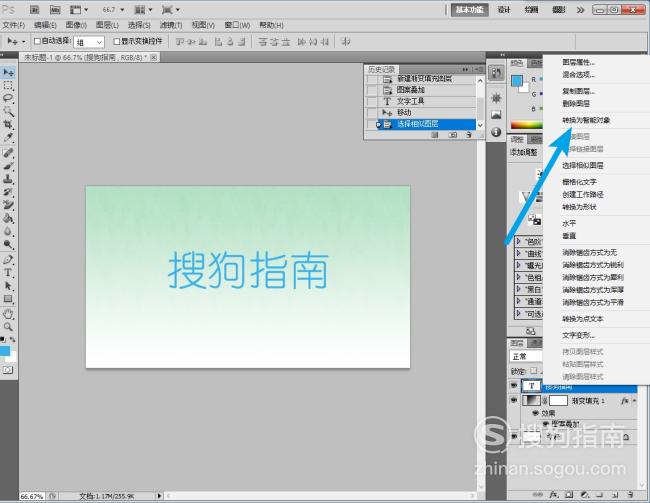Open the 正常 blend mode dropdown
650x503 pixels.
click(526, 357)
